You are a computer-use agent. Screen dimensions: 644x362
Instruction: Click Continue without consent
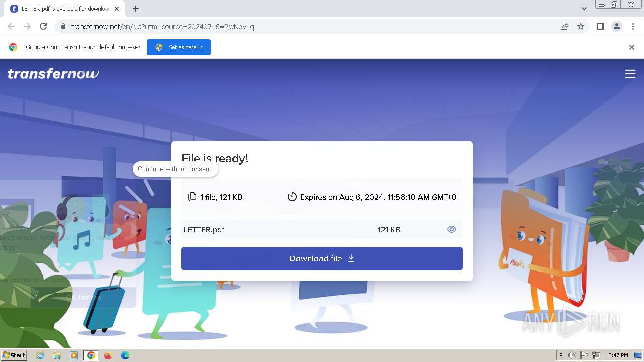pyautogui.click(x=175, y=169)
